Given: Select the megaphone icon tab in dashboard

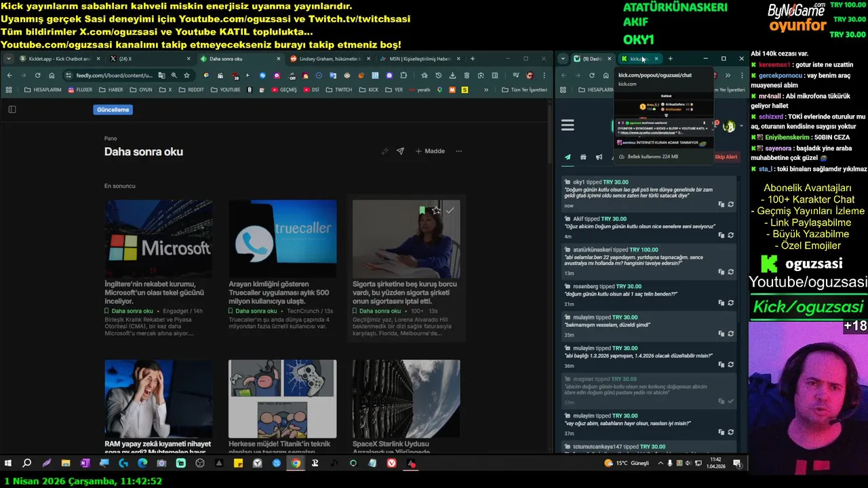Looking at the screenshot, I should pos(599,157).
